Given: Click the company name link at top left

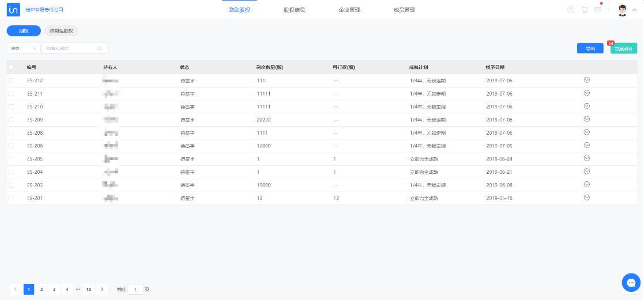Looking at the screenshot, I should point(44,9).
